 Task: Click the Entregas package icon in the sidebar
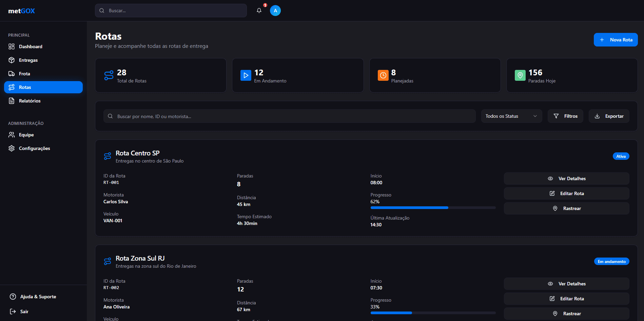[x=12, y=60]
